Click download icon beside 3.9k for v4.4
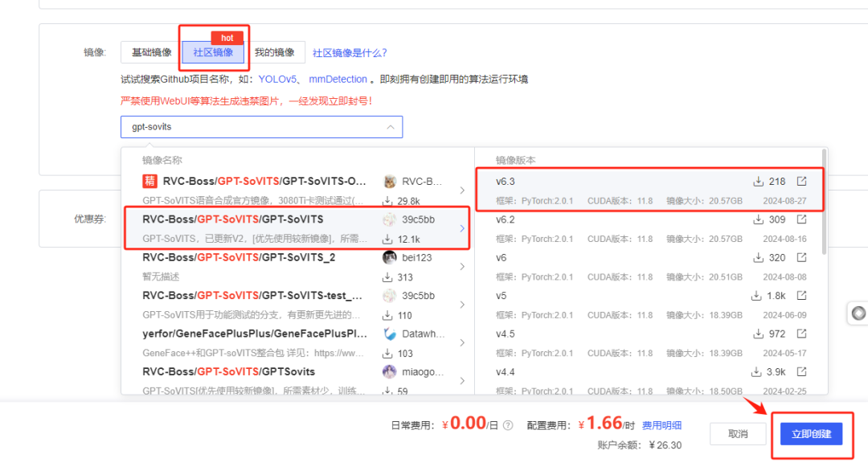The width and height of the screenshot is (868, 467). (x=756, y=372)
